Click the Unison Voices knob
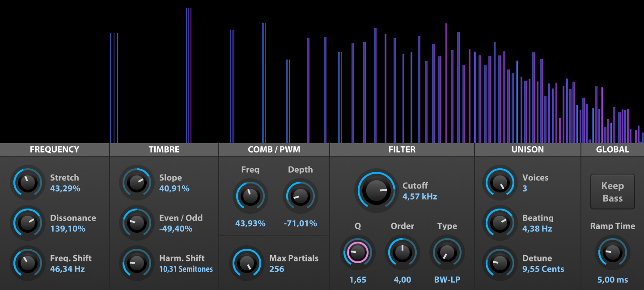This screenshot has width=644, height=290. point(500,182)
